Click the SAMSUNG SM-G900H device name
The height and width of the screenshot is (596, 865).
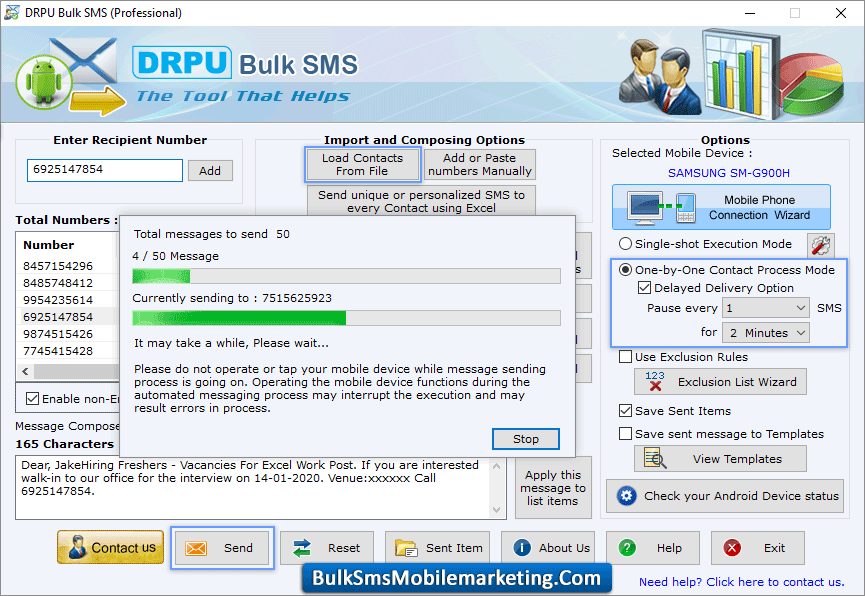[x=729, y=173]
